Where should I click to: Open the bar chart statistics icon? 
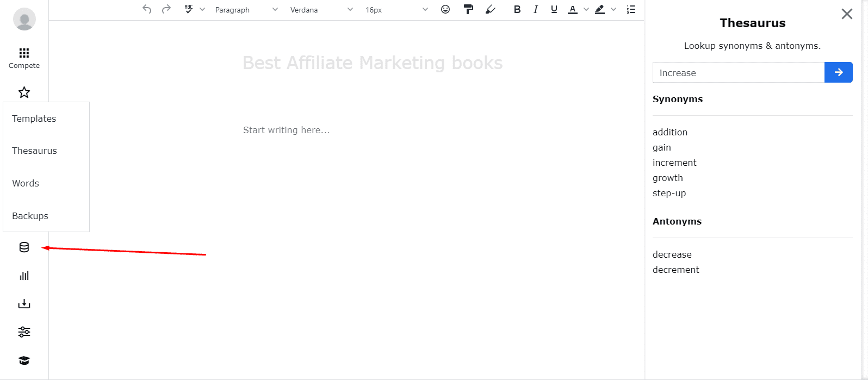pyautogui.click(x=24, y=276)
